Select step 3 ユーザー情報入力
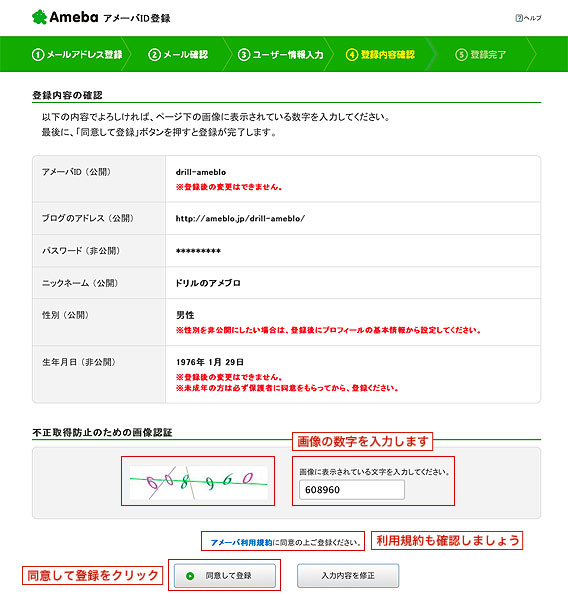Viewport: 568px width, 600px height. pyautogui.click(x=281, y=55)
